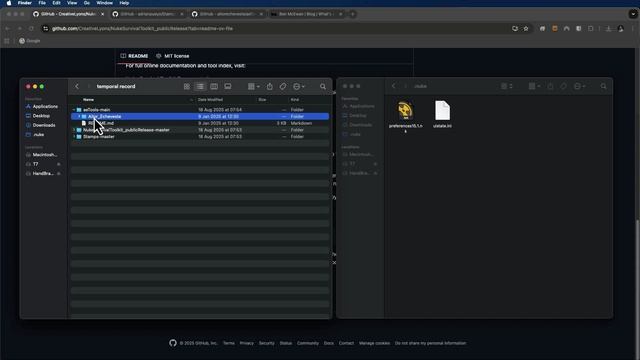640x360 pixels.
Task: Open the action menu in .nuke window
Action: click(580, 86)
